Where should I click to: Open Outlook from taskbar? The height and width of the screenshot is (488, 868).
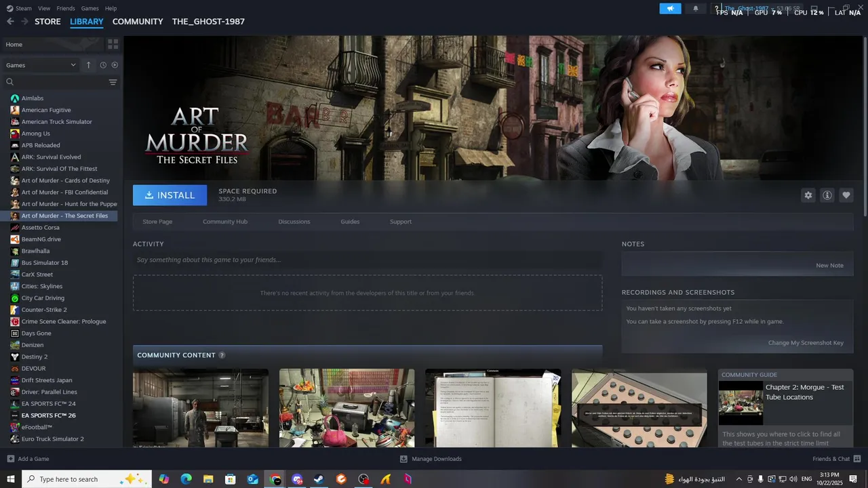coord(252,479)
